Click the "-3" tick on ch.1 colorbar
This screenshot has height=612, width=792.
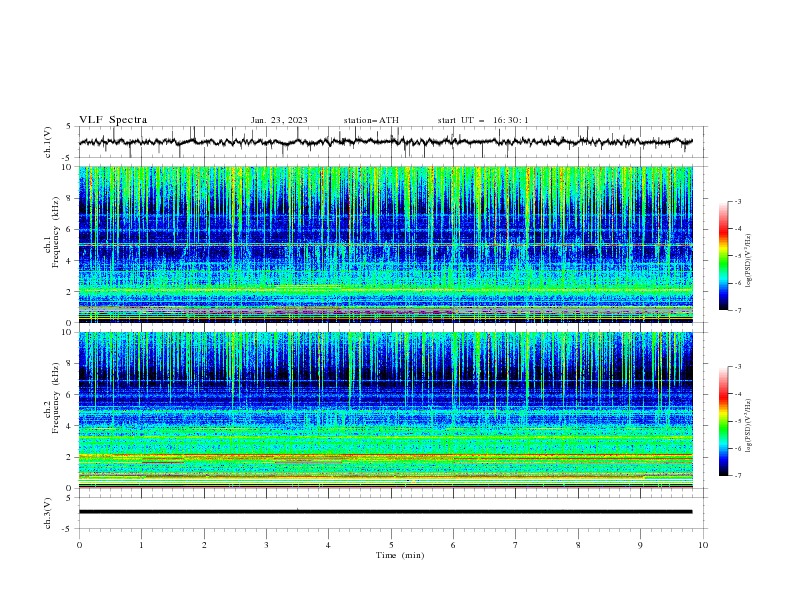pyautogui.click(x=738, y=201)
